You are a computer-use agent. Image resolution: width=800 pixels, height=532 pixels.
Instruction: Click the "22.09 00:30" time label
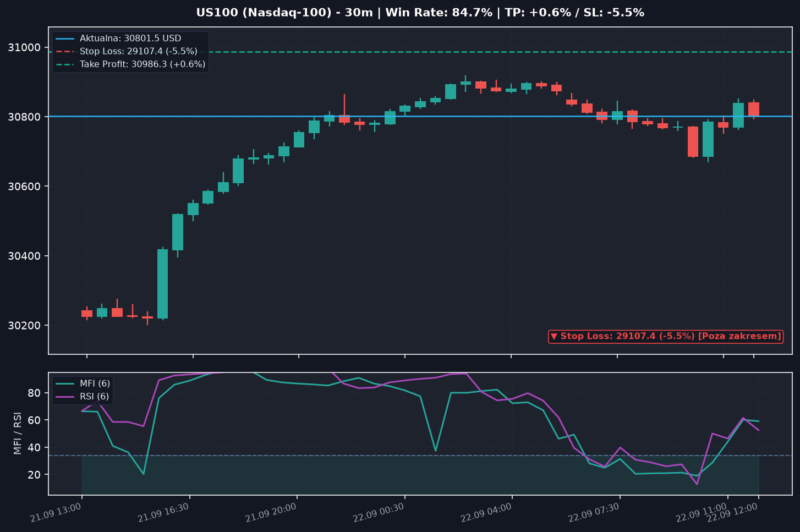pos(379,513)
